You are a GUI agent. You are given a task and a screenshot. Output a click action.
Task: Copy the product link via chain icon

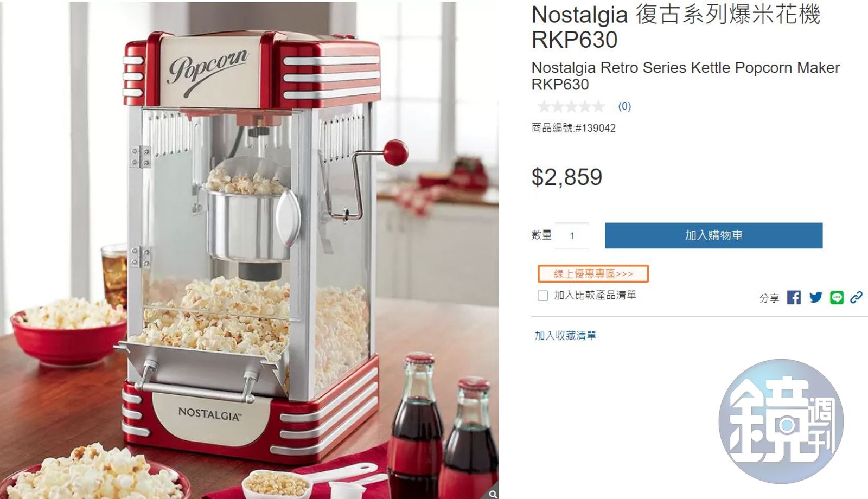(857, 297)
